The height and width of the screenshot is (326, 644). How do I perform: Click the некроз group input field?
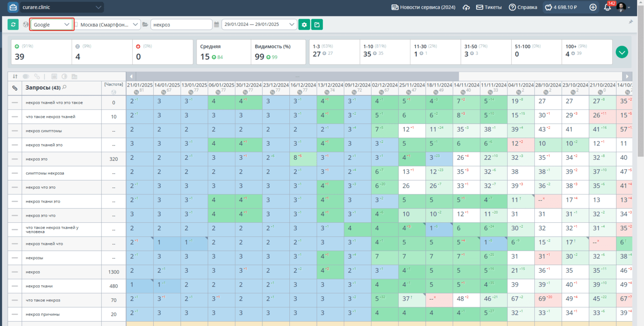click(x=181, y=24)
